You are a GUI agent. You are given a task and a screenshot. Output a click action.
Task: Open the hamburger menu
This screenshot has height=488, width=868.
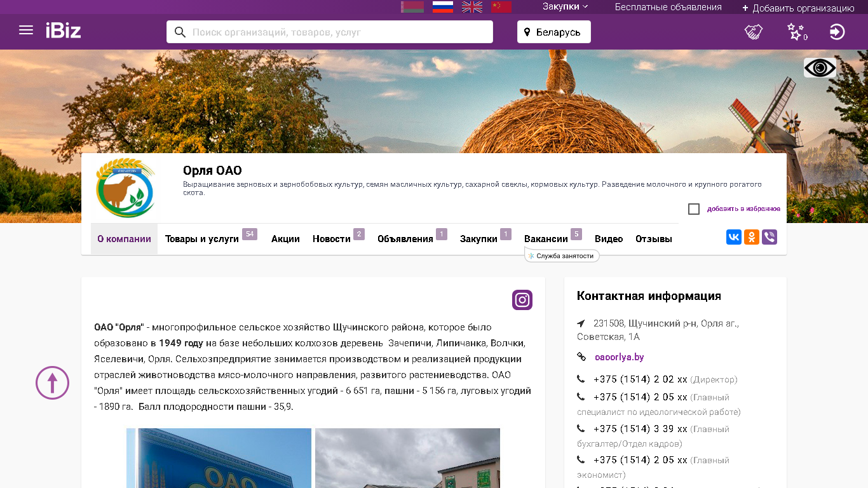[x=26, y=30]
